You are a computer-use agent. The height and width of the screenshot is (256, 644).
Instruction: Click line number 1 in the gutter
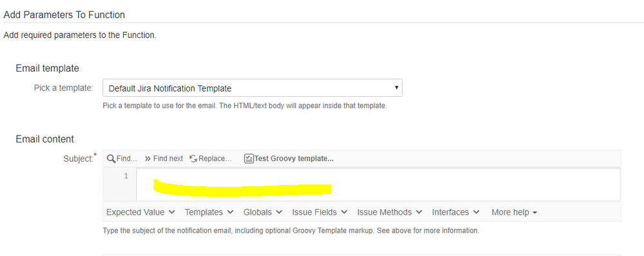click(x=126, y=176)
